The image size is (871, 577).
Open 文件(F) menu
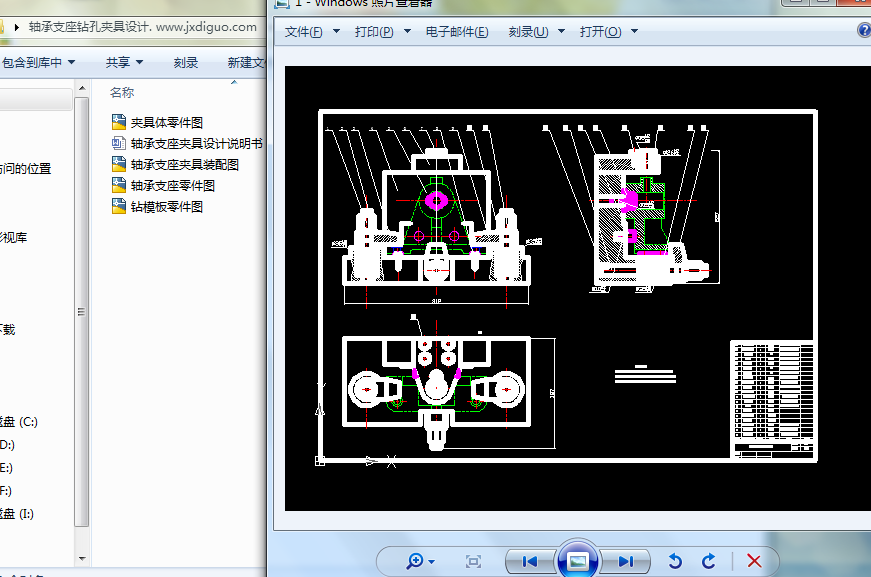(x=303, y=32)
